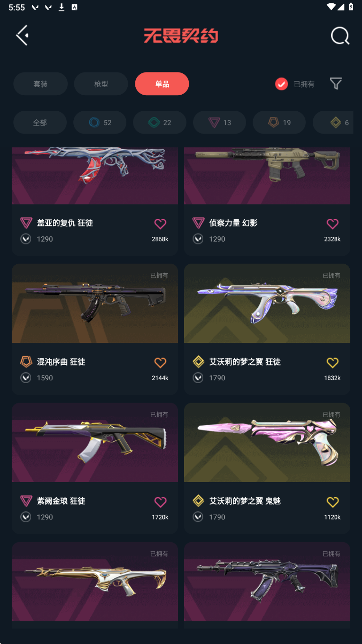Switch to the 套装 tab
The height and width of the screenshot is (644, 362).
(x=40, y=84)
